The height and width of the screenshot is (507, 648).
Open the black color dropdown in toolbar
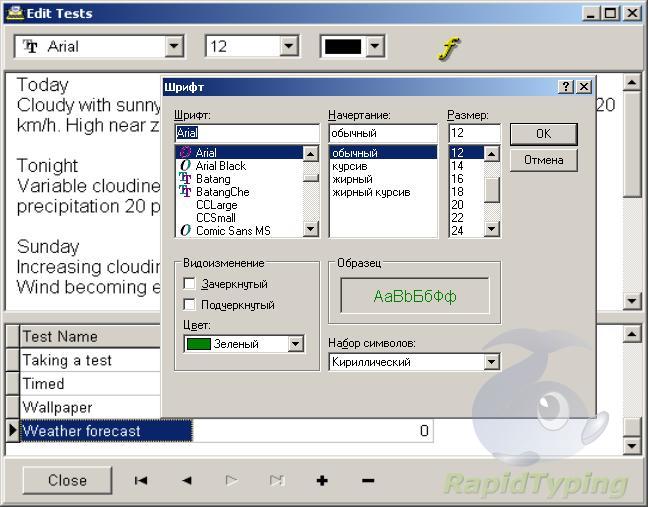375,46
